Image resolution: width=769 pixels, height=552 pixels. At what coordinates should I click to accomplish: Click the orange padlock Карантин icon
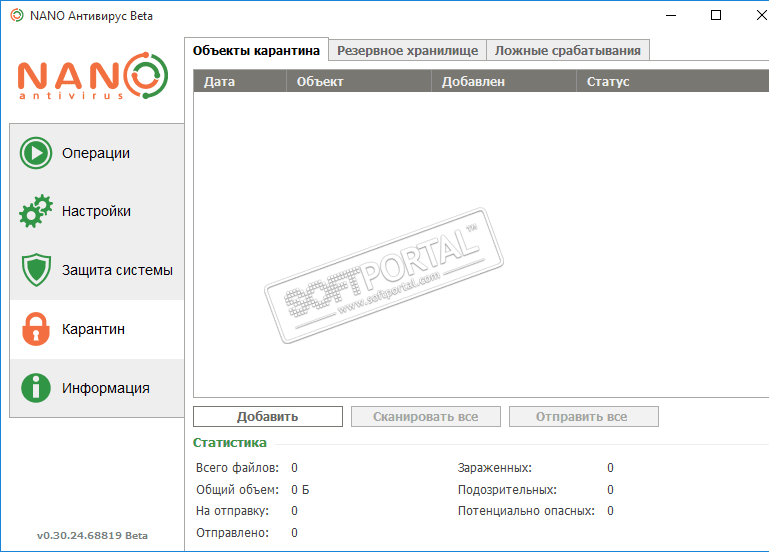[x=36, y=329]
